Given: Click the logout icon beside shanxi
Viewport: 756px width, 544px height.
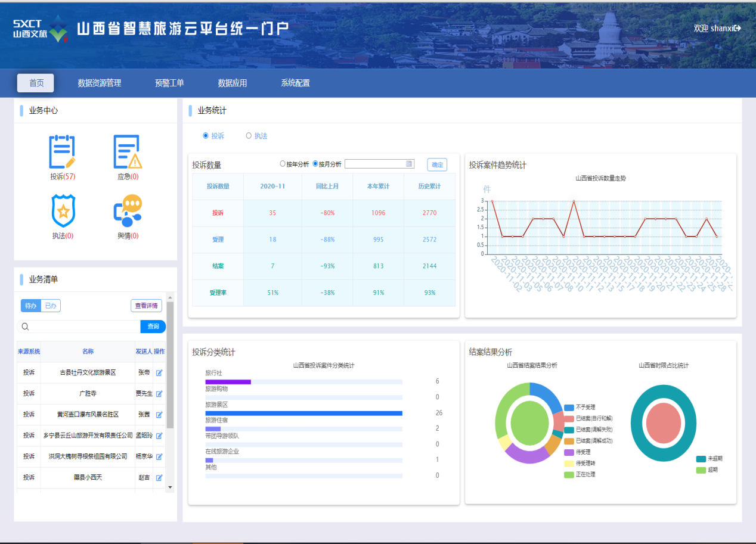Looking at the screenshot, I should (x=738, y=28).
